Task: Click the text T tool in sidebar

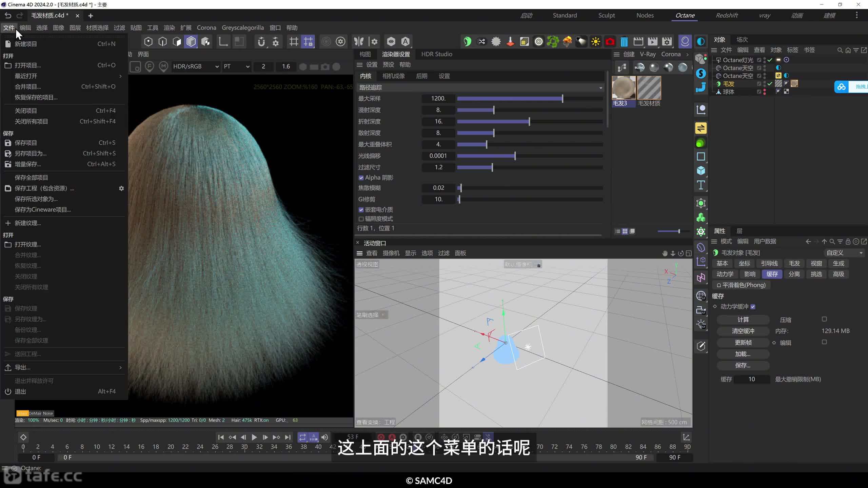Action: click(701, 185)
